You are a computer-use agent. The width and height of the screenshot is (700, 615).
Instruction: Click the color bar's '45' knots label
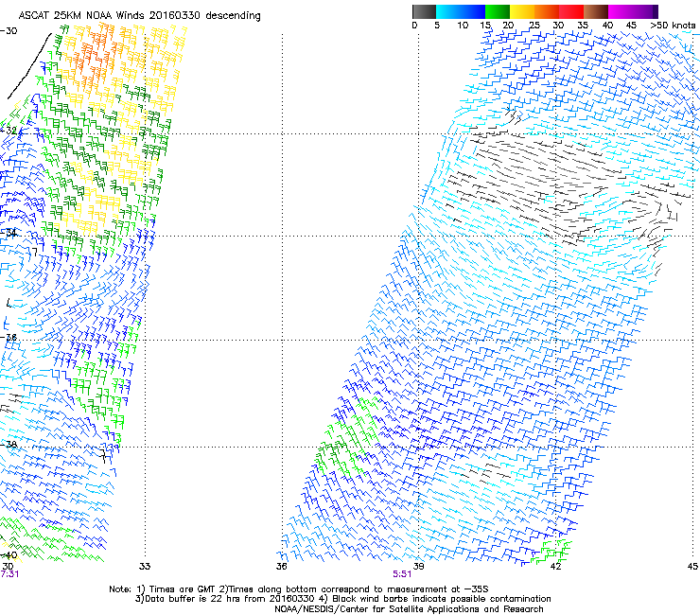(x=631, y=26)
